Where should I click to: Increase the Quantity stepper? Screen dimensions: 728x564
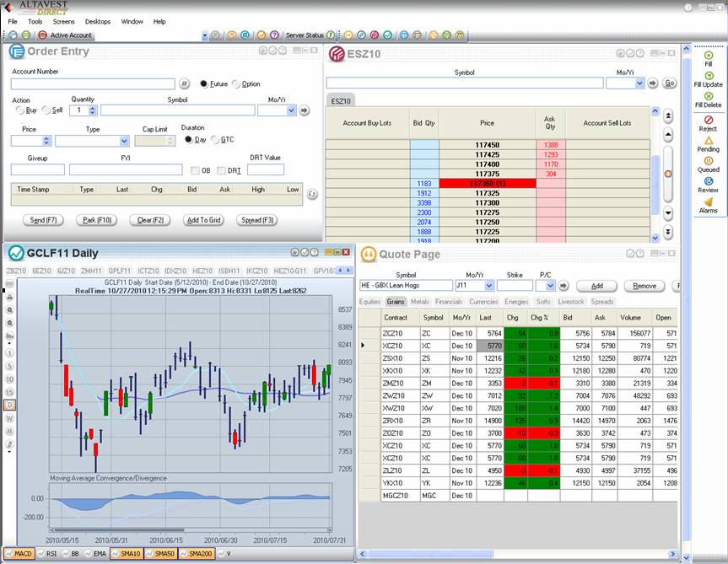tap(92, 108)
